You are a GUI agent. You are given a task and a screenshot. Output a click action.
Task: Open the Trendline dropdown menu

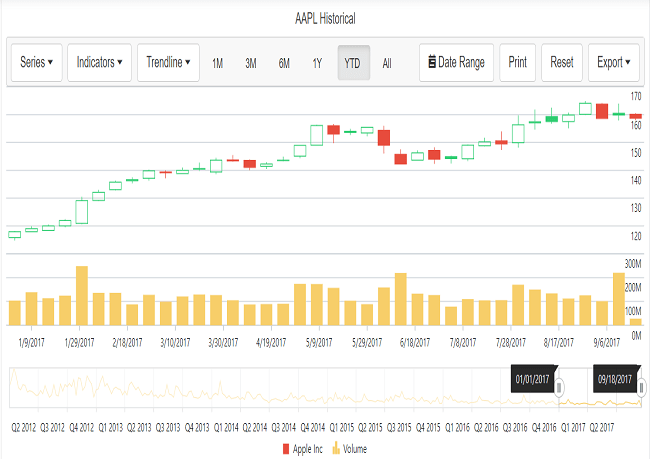[168, 62]
